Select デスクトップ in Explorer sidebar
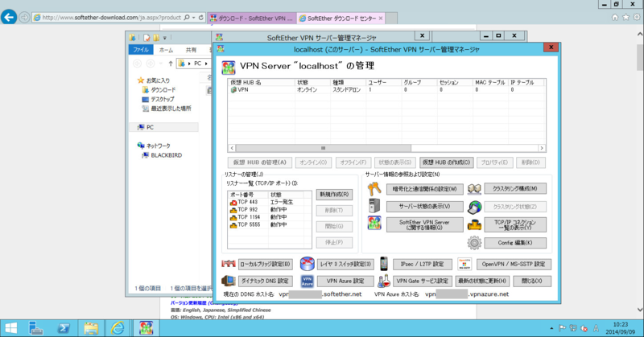 [158, 100]
